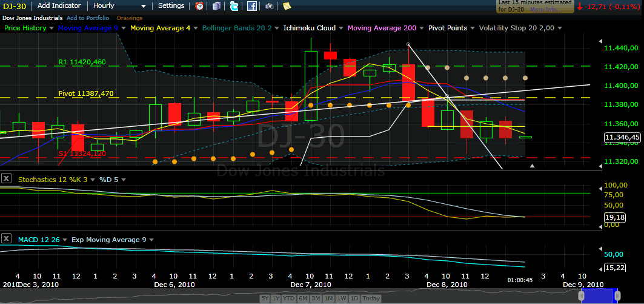Click the arrow beside the 11.440,00 axis
This screenshot has width=644, height=304.
point(600,41)
